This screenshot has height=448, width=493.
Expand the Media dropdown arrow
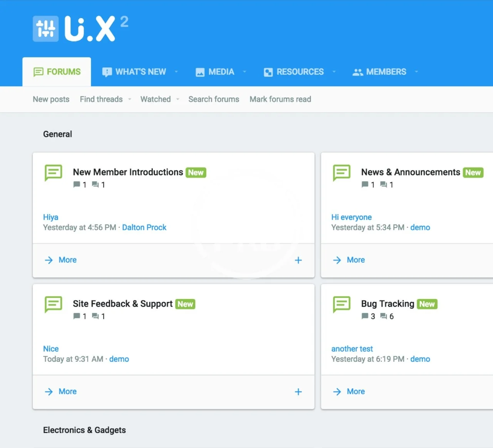pyautogui.click(x=245, y=72)
